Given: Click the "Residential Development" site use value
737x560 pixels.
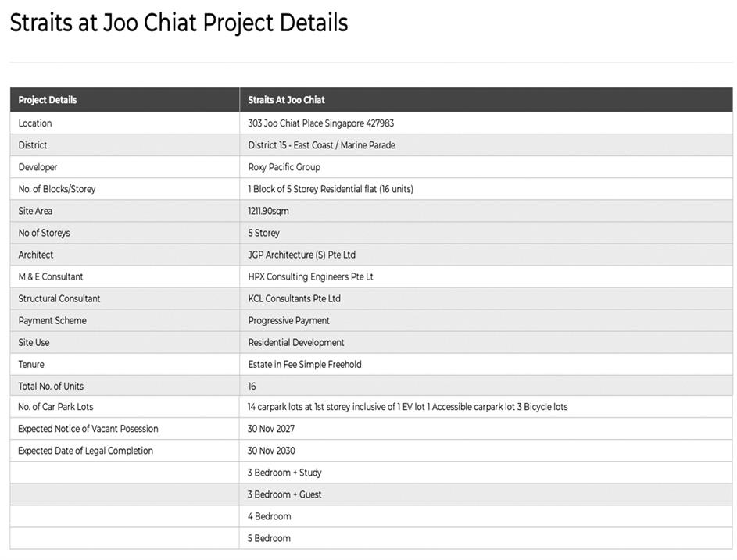Looking at the screenshot, I should (x=296, y=342).
